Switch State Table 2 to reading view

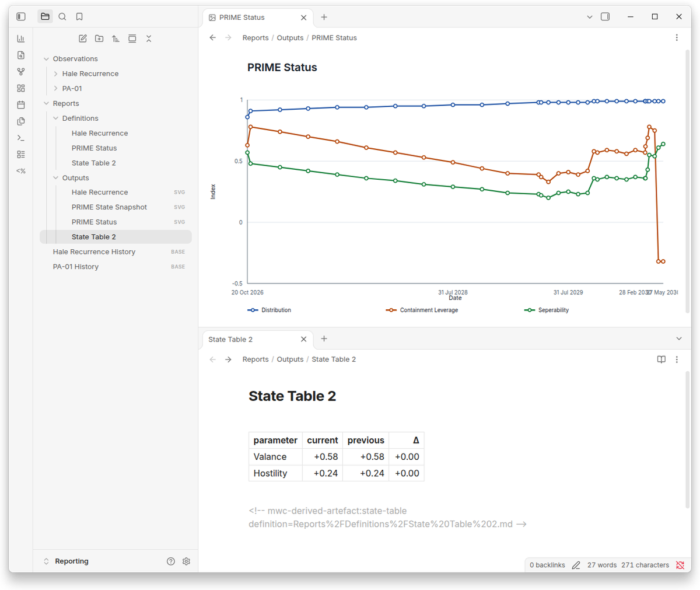coord(661,359)
